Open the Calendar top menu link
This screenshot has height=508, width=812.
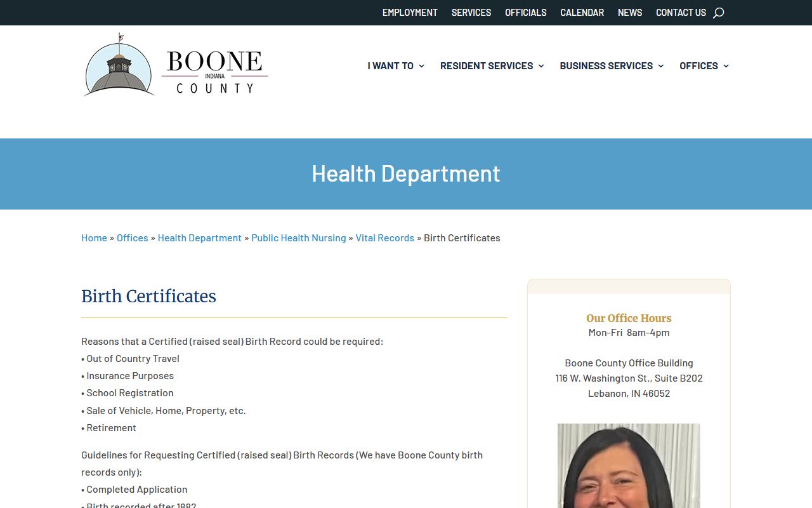click(582, 13)
